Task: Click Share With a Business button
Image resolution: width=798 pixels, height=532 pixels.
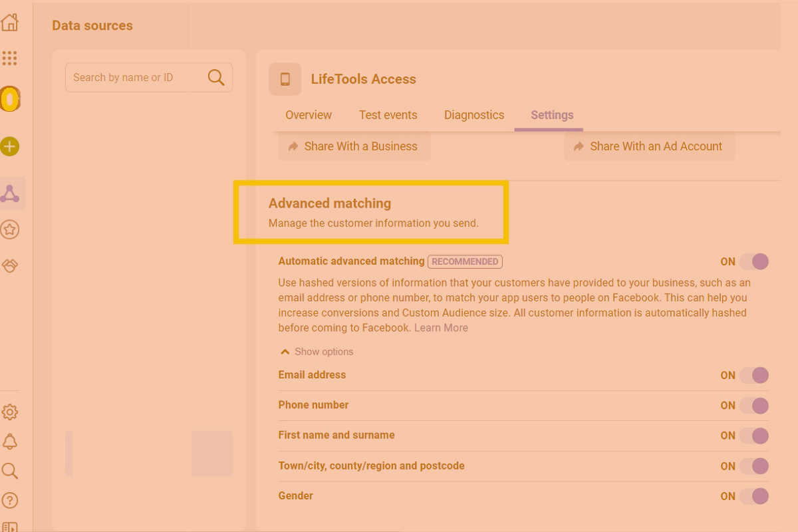Action: pos(354,146)
